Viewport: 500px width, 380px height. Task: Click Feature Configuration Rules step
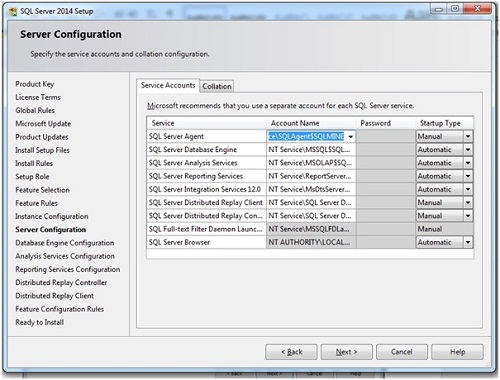pyautogui.click(x=60, y=309)
